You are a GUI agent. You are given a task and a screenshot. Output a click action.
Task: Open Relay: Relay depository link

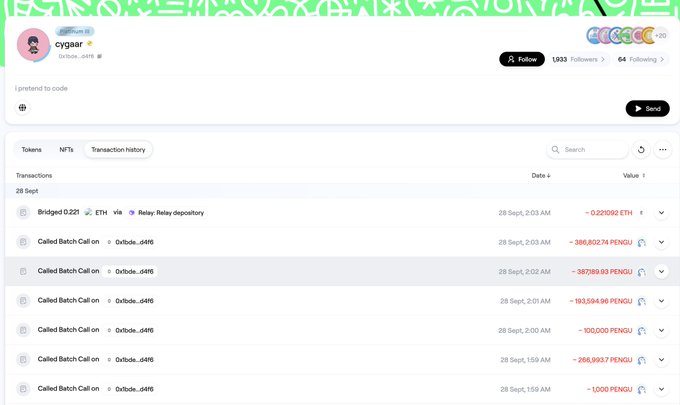[x=171, y=213]
